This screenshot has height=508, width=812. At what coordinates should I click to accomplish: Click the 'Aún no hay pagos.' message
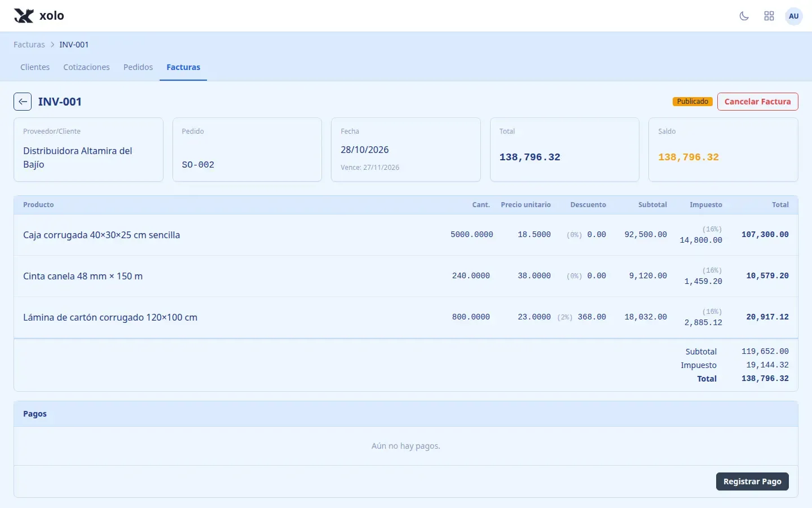(x=406, y=446)
